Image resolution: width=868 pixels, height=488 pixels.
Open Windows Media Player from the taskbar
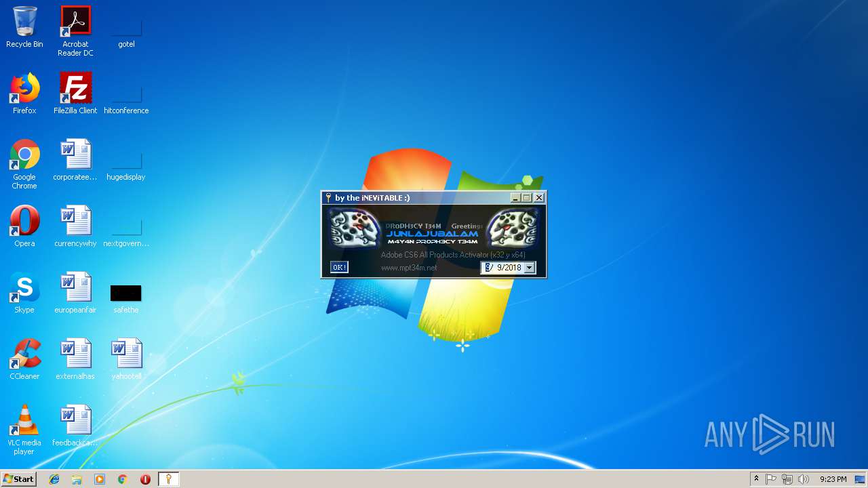coord(100,479)
